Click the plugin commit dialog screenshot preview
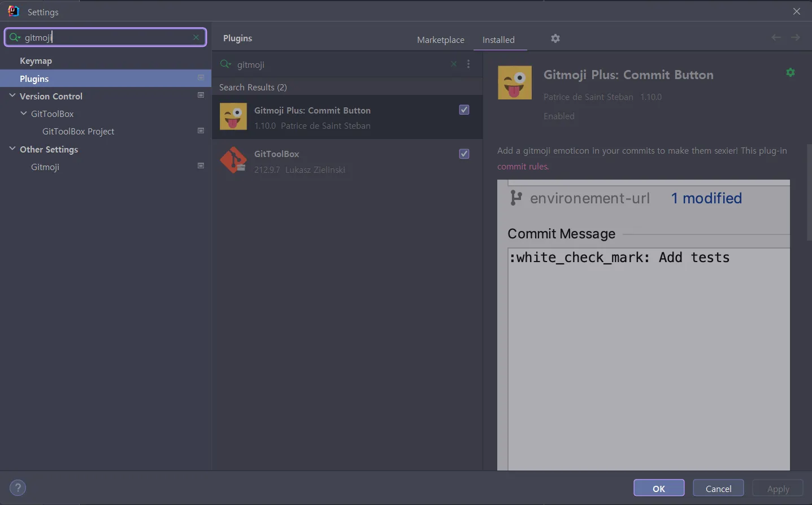 644,325
